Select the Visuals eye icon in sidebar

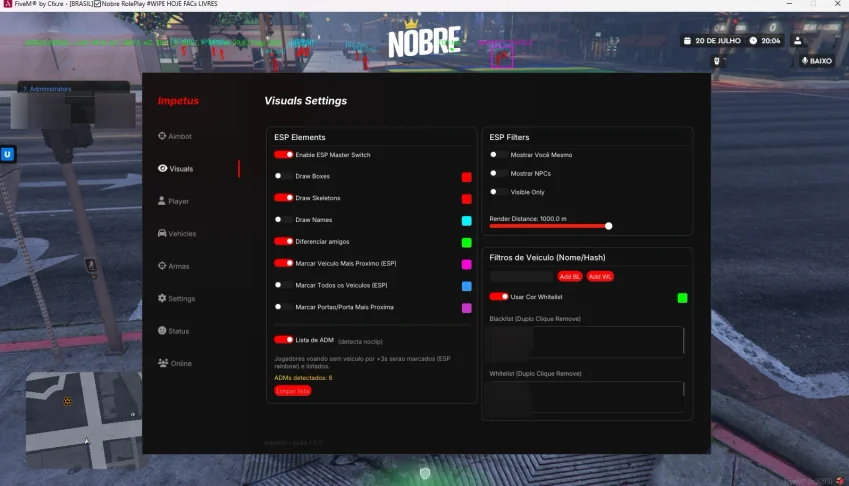(162, 168)
